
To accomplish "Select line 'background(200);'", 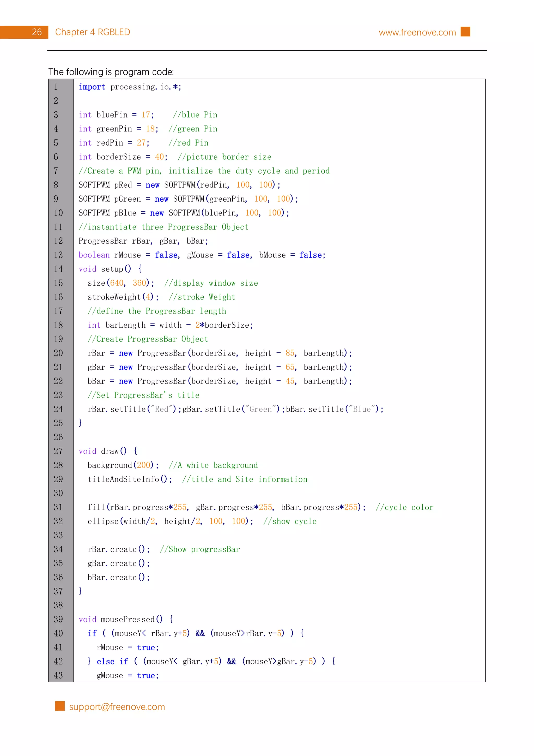I will pyautogui.click(x=123, y=465).
